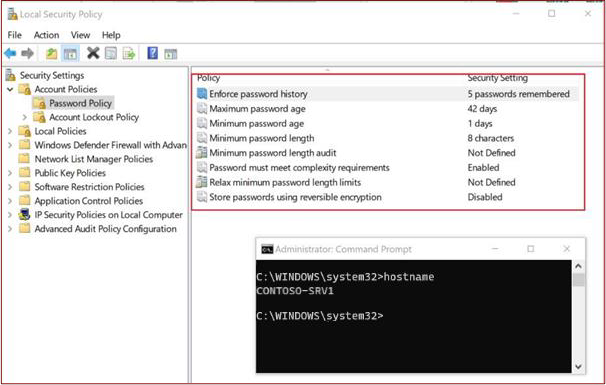Sort by the Security Setting column header
606x385 pixels.
[497, 78]
